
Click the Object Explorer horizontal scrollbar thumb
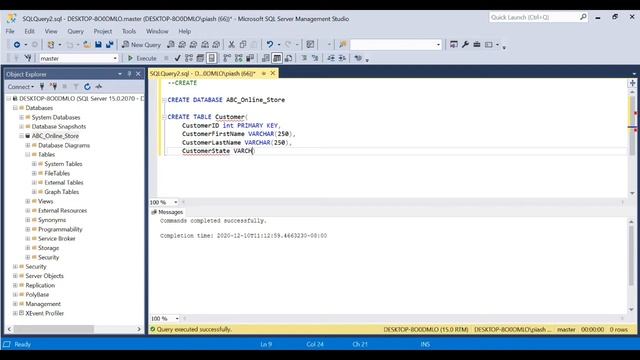(x=54, y=329)
